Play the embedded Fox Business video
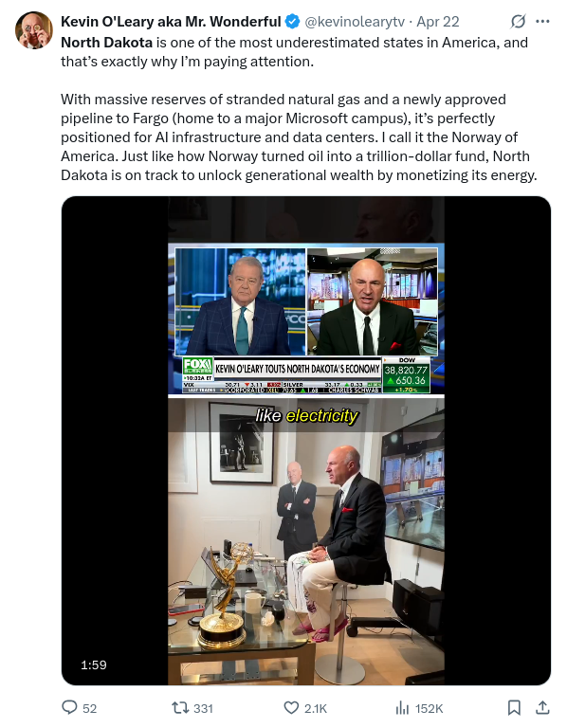This screenshot has width=567, height=728. [x=306, y=441]
